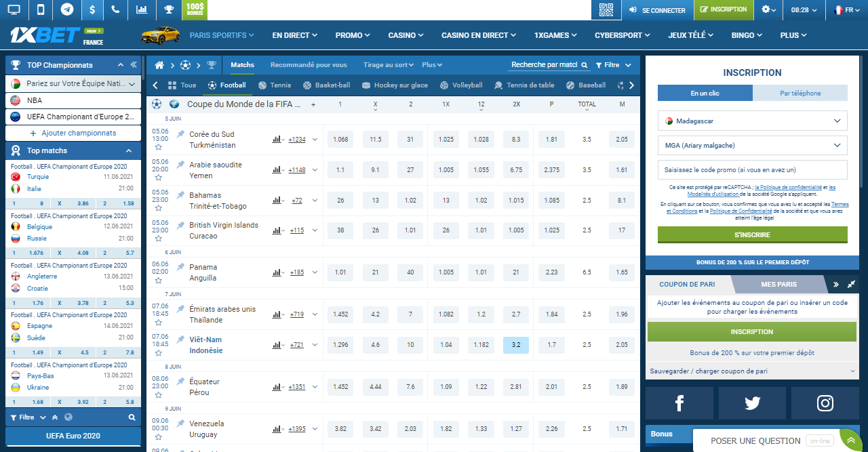Search icon in left sidebar filter bar
This screenshot has width=868, height=452.
pos(132,417)
